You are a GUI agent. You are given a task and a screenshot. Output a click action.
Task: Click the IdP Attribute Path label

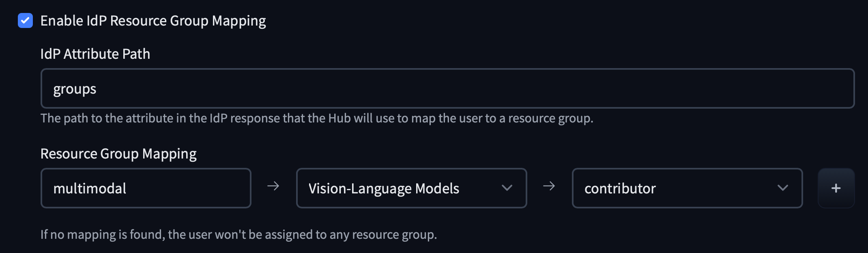95,54
